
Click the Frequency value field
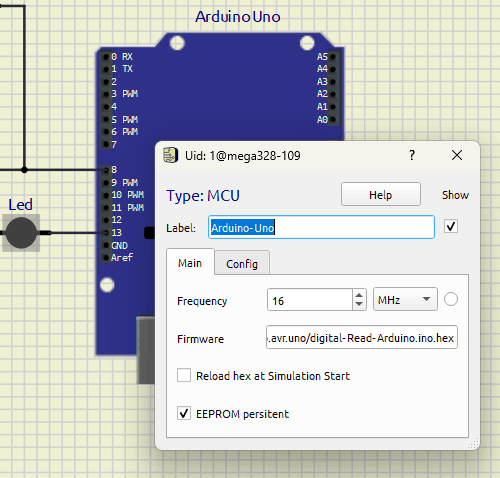310,300
